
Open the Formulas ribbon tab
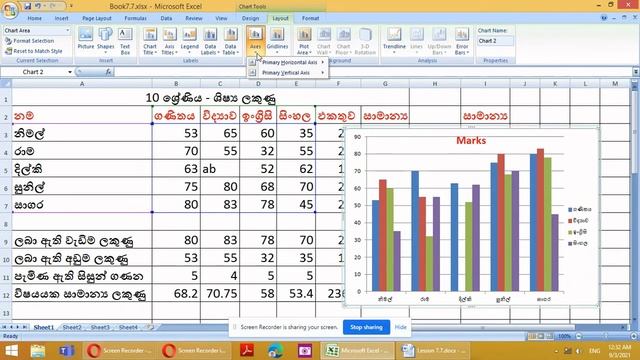(136, 18)
